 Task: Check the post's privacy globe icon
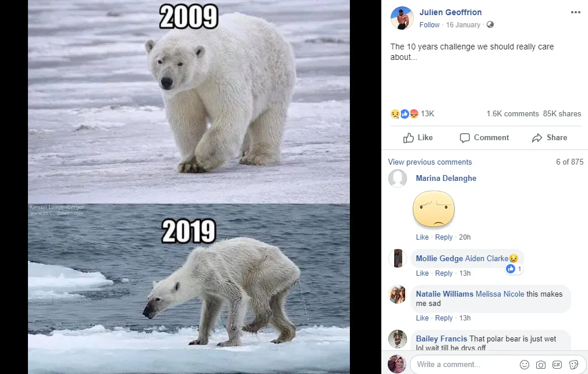point(490,24)
